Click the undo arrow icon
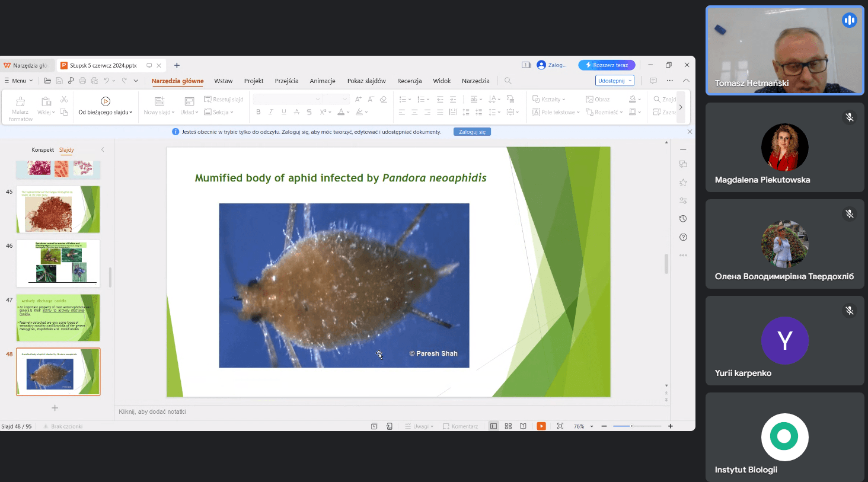868x482 pixels. coord(107,81)
